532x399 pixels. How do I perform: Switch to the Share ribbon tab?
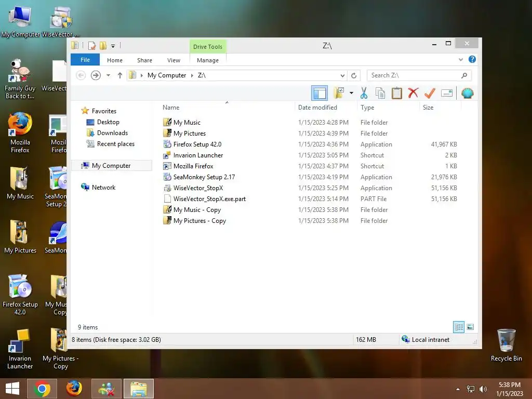pos(144,60)
